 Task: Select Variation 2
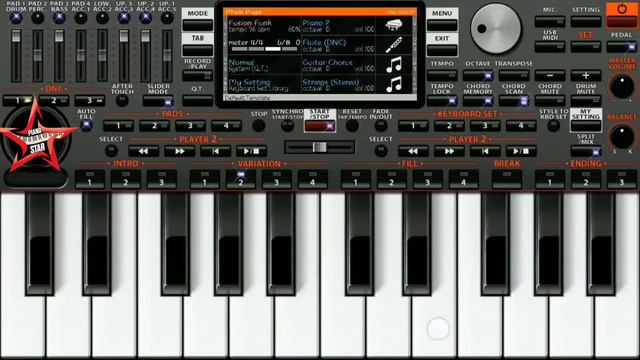tap(241, 179)
